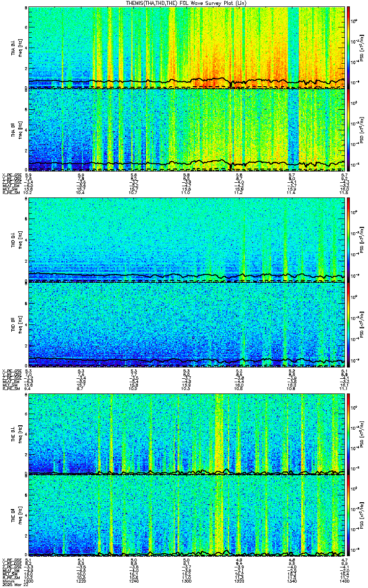The image size is (368, 588).
Task: Click the color bar beside THA B-parallel panel
Action: 349,129
